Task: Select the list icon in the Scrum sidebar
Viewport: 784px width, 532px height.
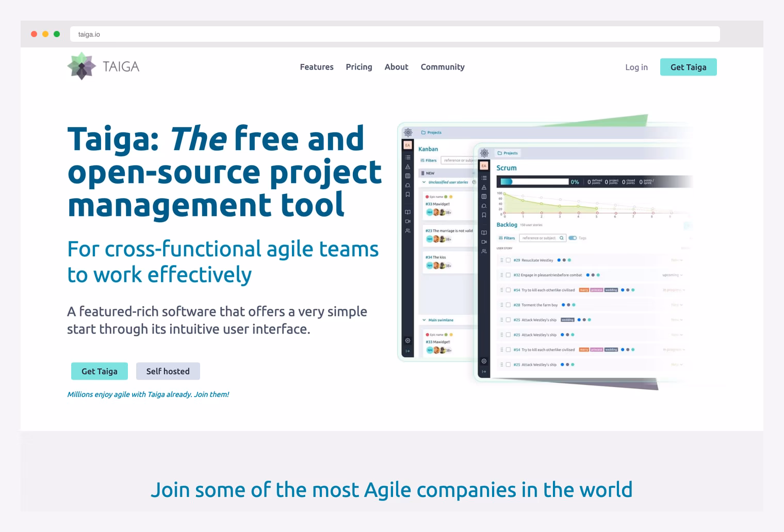Action: click(x=484, y=178)
